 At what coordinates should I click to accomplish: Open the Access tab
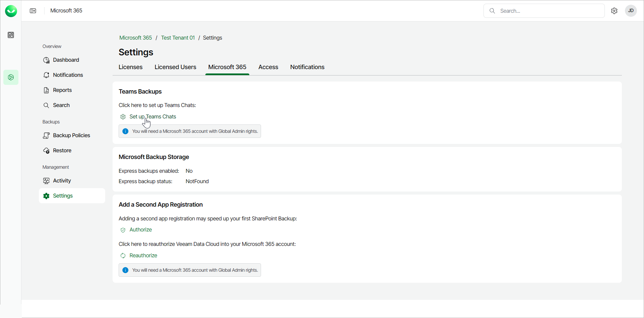[x=268, y=67]
